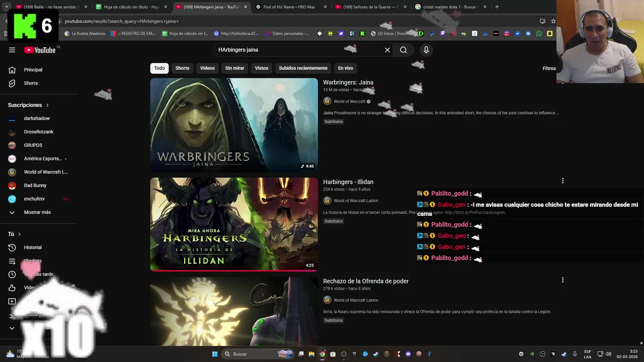The height and width of the screenshot is (362, 644).
Task: Open the Warbringers: Jaina video thumbnail
Action: pos(234,125)
